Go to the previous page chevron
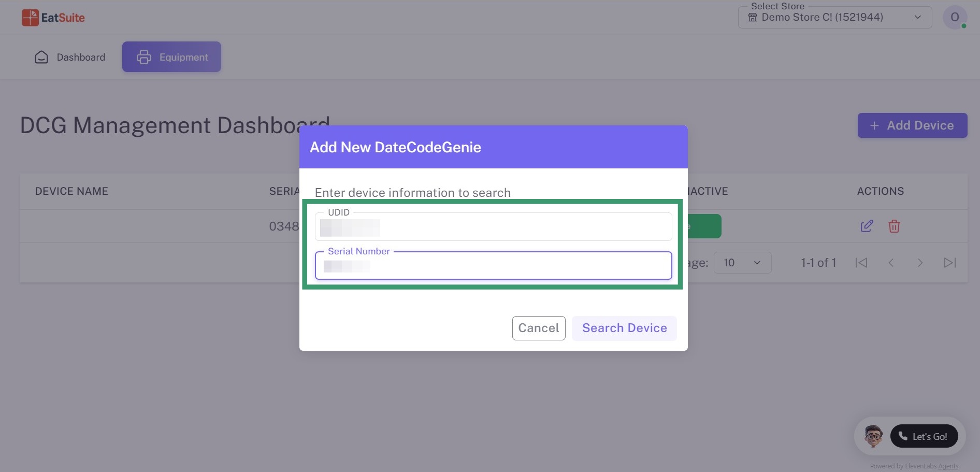This screenshot has height=472, width=980. pos(891,263)
